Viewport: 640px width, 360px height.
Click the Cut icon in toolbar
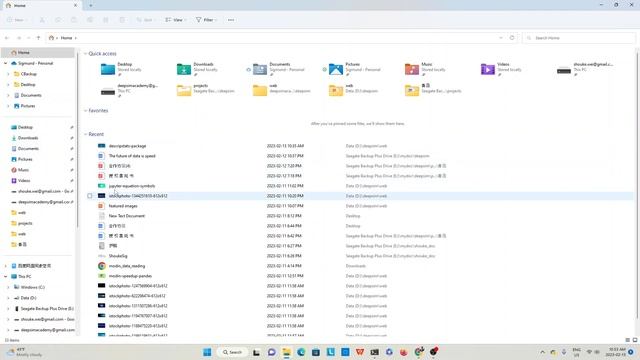click(42, 20)
